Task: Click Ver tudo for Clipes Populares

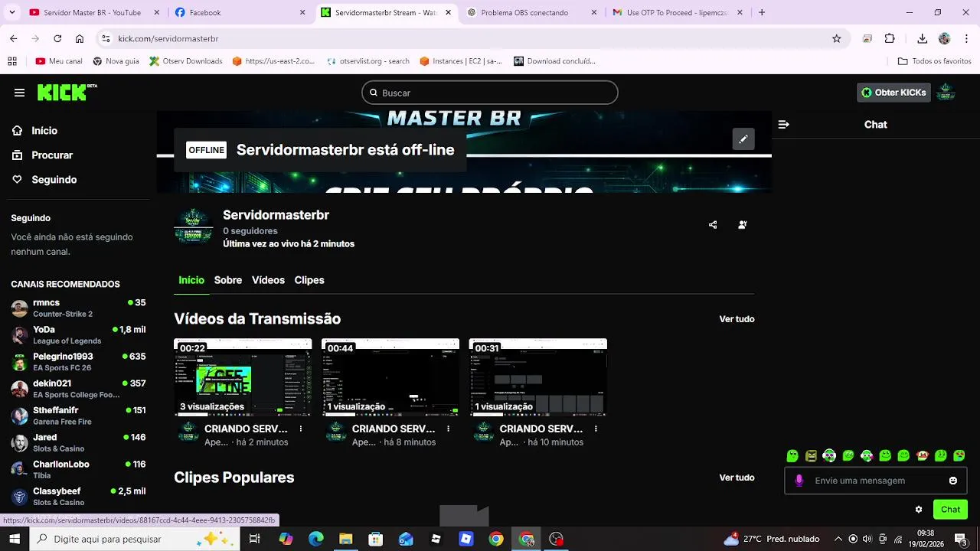Action: click(x=737, y=478)
